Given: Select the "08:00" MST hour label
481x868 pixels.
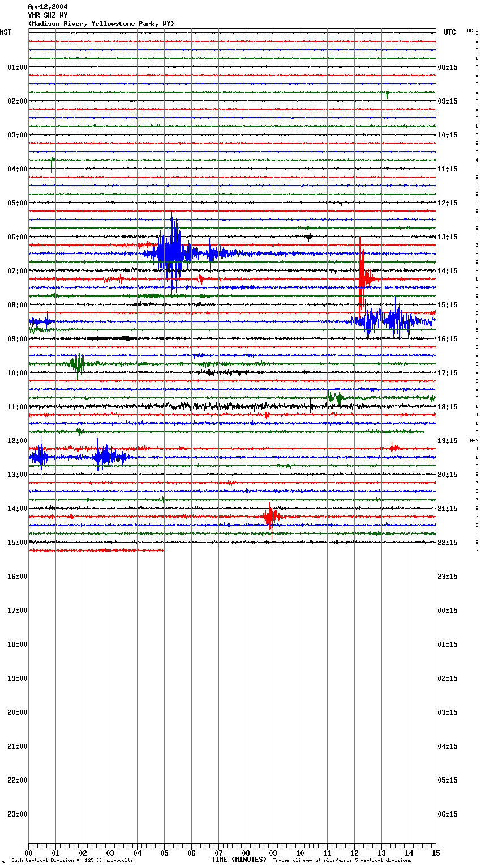Looking at the screenshot, I should (18, 305).
